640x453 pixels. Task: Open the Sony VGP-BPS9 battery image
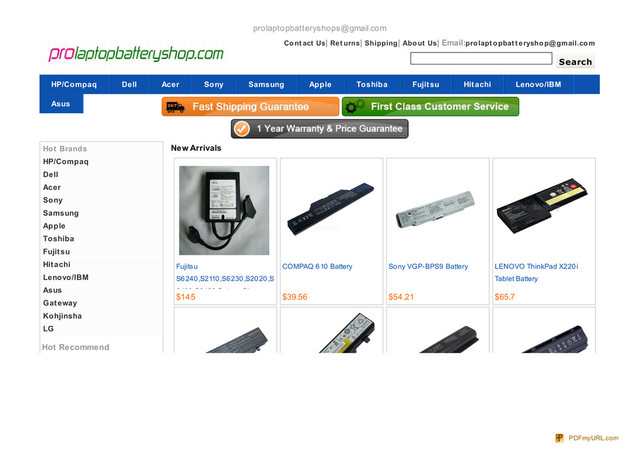pos(436,209)
